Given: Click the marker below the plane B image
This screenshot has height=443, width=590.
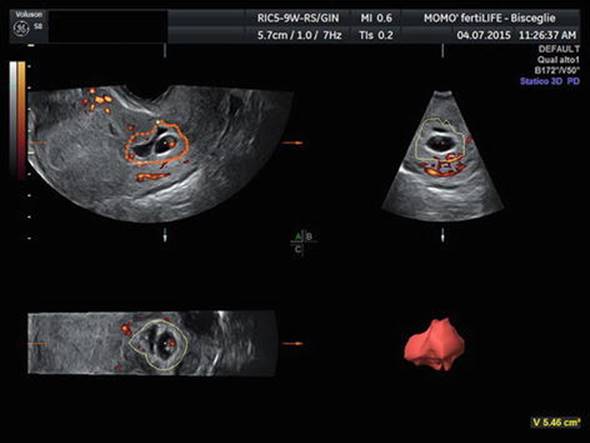Looking at the screenshot, I should (442, 236).
